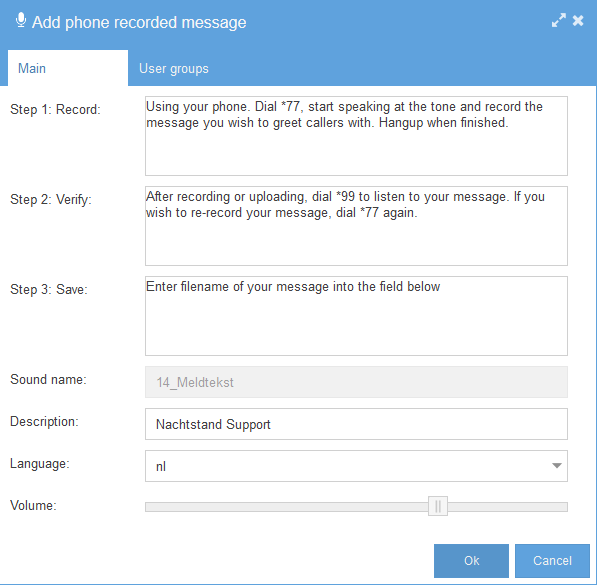This screenshot has width=597, height=585.
Task: Click the Step 3 Save instructions text box
Action: (x=356, y=316)
